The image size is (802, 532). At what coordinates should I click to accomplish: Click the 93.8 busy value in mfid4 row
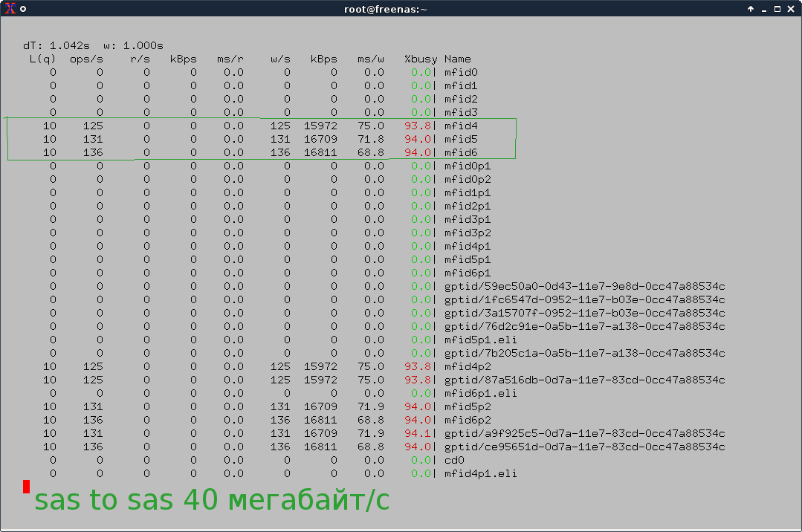pyautogui.click(x=418, y=126)
